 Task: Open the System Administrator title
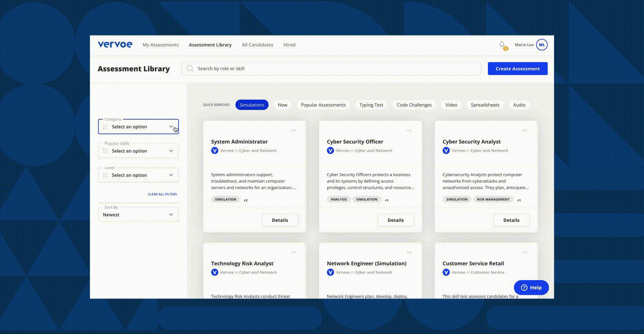239,142
